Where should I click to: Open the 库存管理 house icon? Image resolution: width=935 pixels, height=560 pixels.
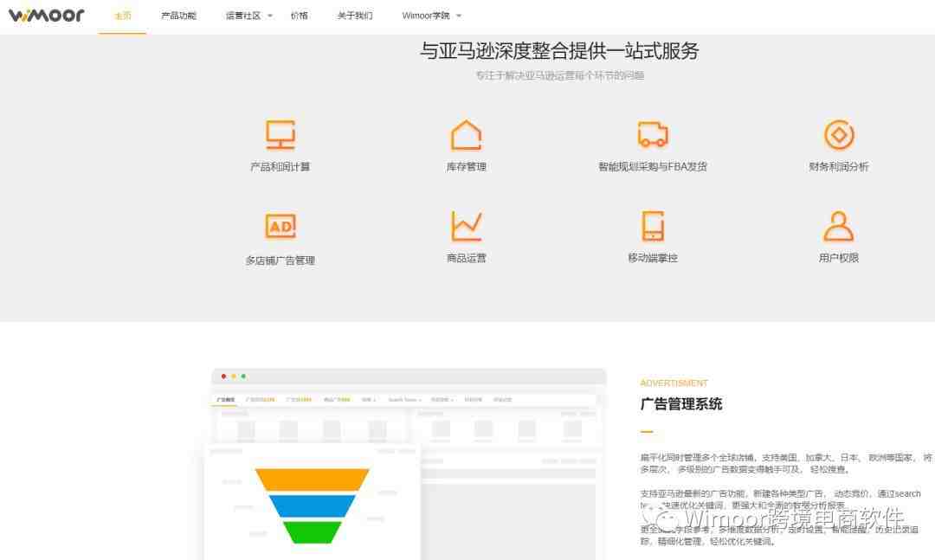tap(467, 135)
